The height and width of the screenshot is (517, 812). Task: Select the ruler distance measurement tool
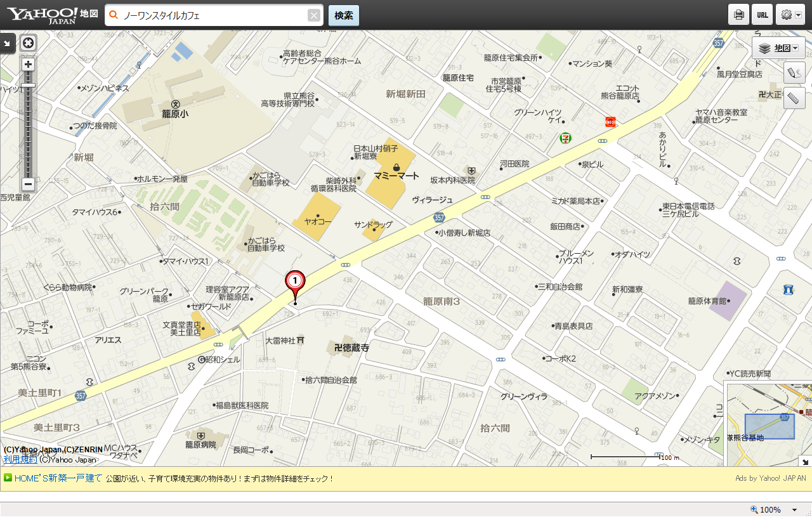pyautogui.click(x=794, y=98)
